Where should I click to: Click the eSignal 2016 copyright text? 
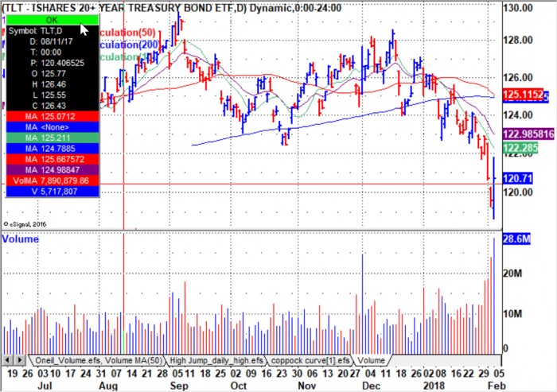coord(25,224)
